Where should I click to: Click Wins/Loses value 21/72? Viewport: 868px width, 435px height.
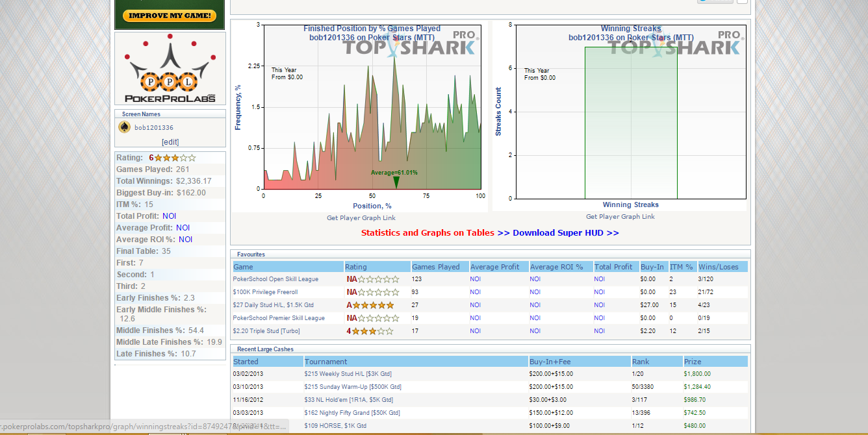[704, 292]
